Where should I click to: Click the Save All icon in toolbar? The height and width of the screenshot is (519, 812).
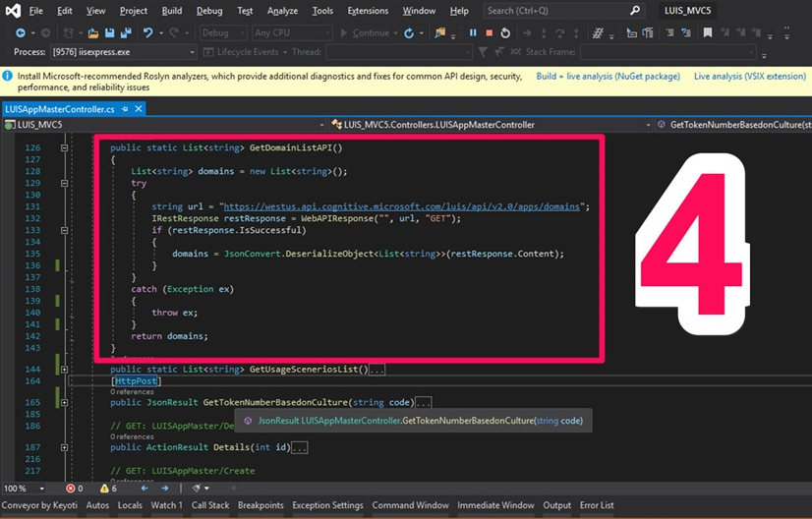[124, 32]
